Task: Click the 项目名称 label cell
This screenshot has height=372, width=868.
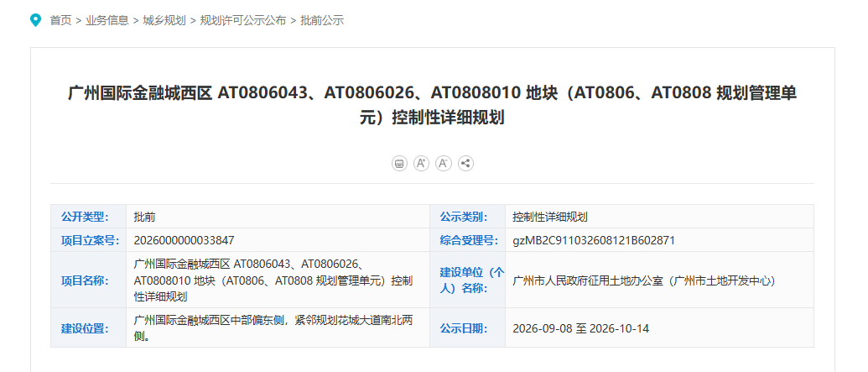Action: tap(89, 280)
